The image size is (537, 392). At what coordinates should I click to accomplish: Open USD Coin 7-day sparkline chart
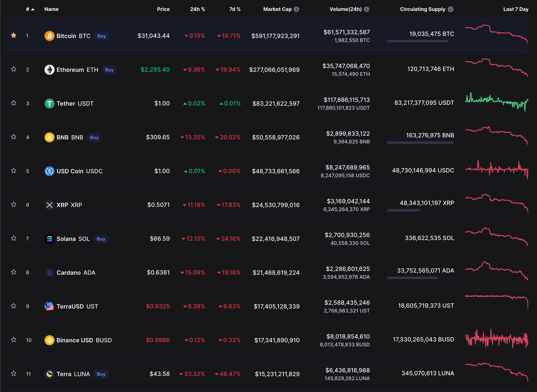tap(497, 170)
